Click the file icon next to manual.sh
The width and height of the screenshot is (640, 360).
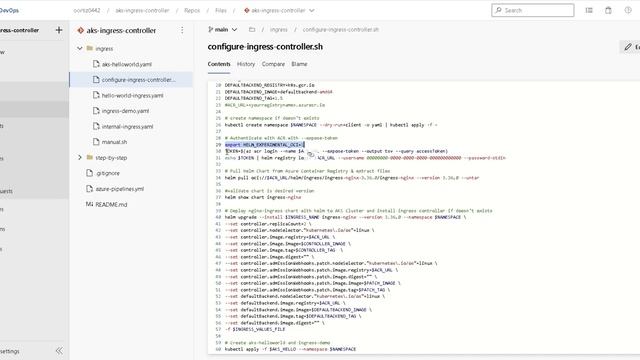[96, 142]
